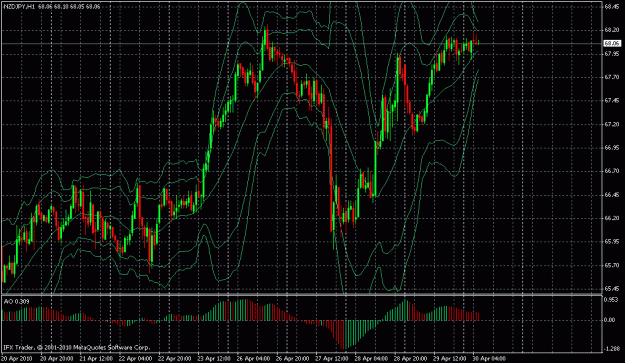Screen dimensions: 625x363
Task: Click the 67.20 price scale value
Action: [611, 124]
